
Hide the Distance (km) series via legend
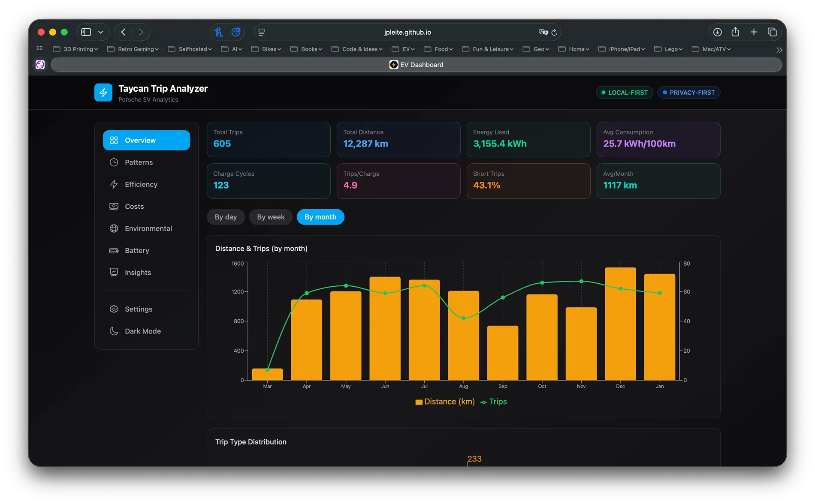pos(445,402)
